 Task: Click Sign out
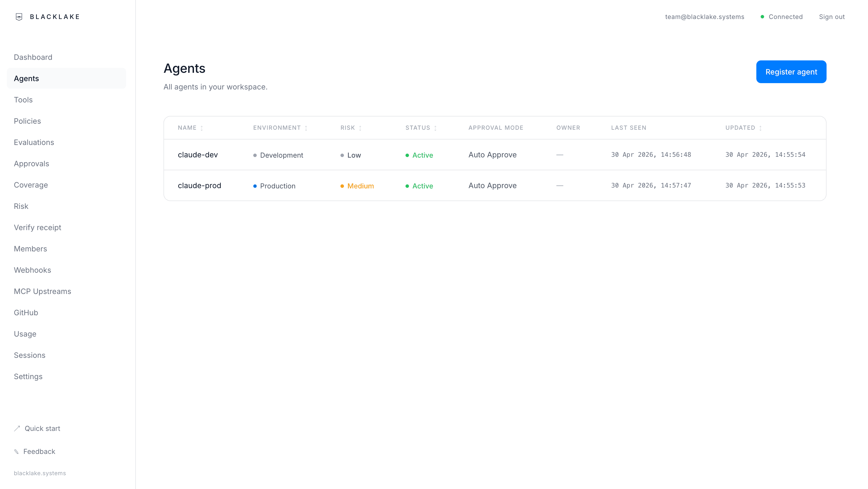coord(832,17)
